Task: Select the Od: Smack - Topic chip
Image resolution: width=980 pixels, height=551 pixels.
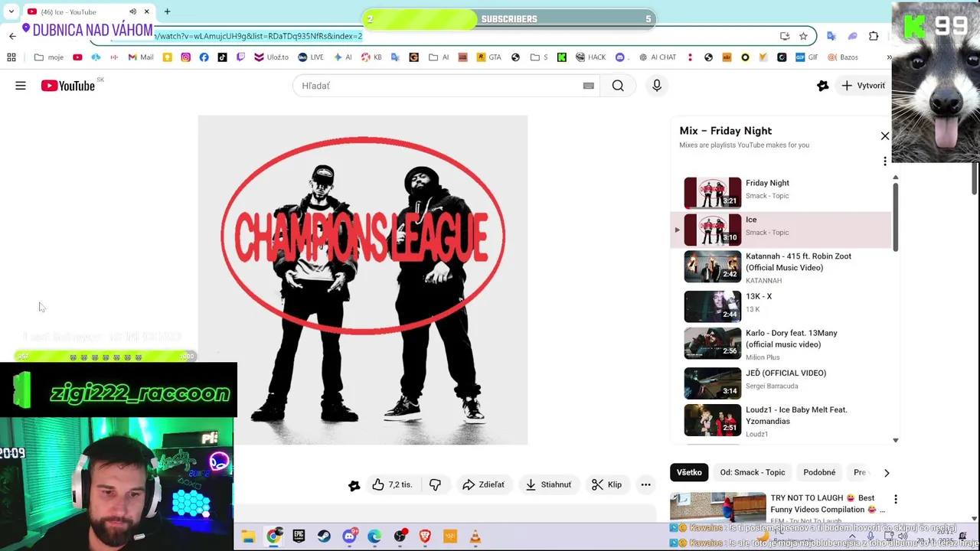Action: click(753, 472)
